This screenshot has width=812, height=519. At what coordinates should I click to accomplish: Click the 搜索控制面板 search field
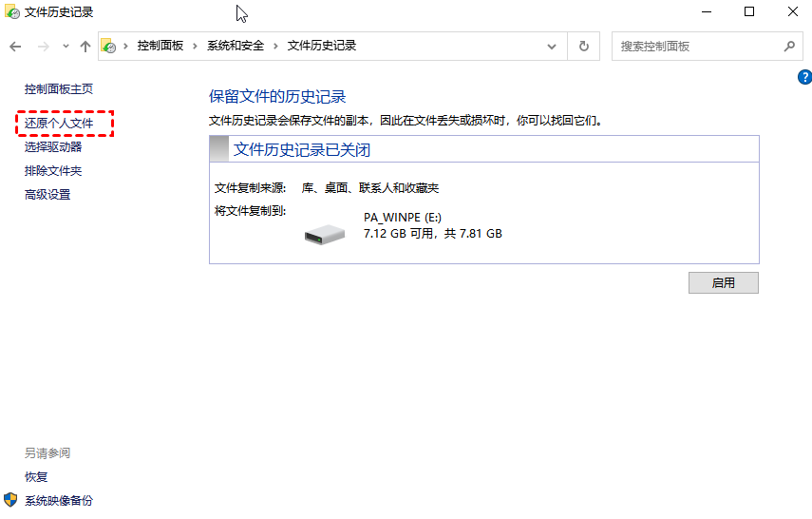pyautogui.click(x=698, y=47)
